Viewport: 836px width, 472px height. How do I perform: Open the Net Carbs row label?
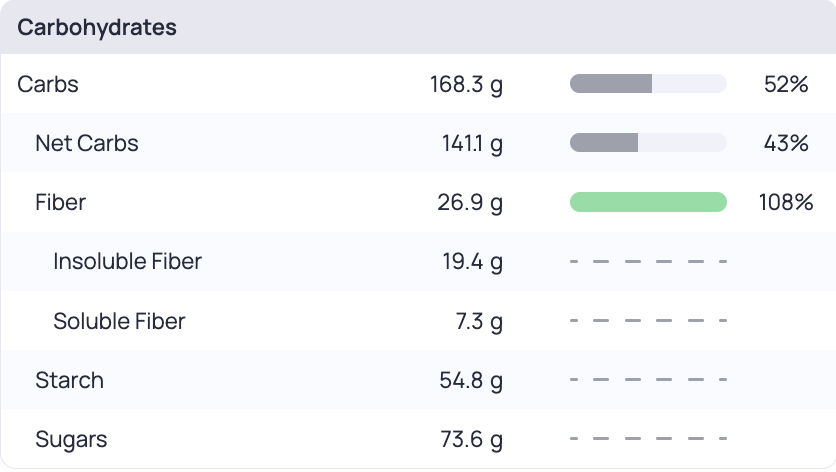point(87,143)
